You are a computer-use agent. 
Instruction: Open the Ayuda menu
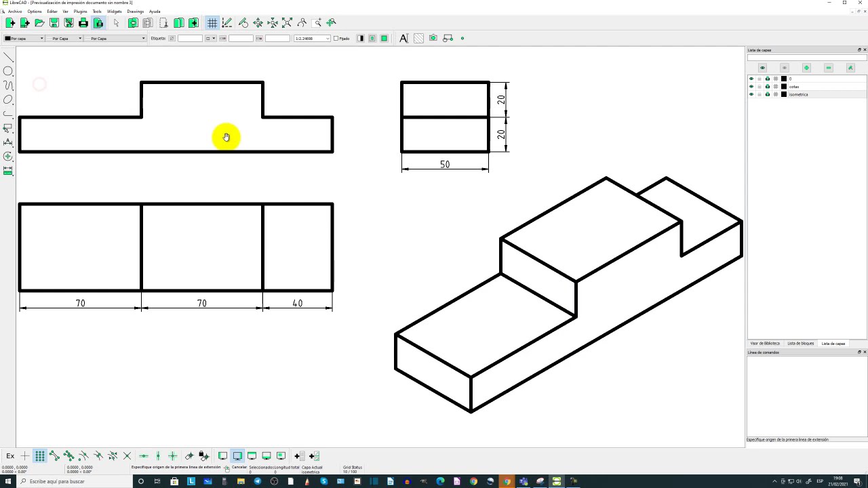coord(155,12)
